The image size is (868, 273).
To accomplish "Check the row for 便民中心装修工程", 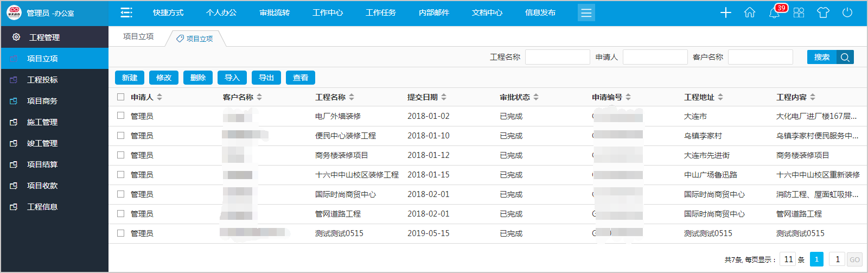I will 120,135.
